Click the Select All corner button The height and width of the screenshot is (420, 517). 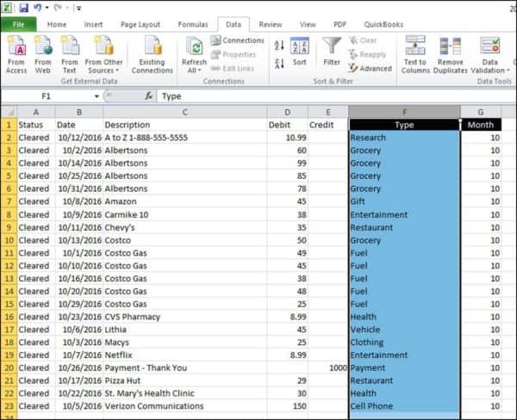pos(9,112)
